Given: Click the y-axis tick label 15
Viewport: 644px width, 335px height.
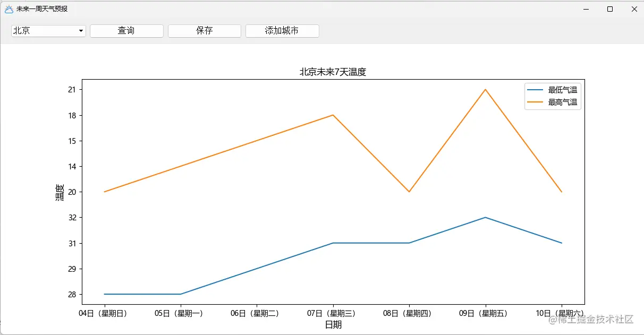Looking at the screenshot, I should pyautogui.click(x=72, y=141).
